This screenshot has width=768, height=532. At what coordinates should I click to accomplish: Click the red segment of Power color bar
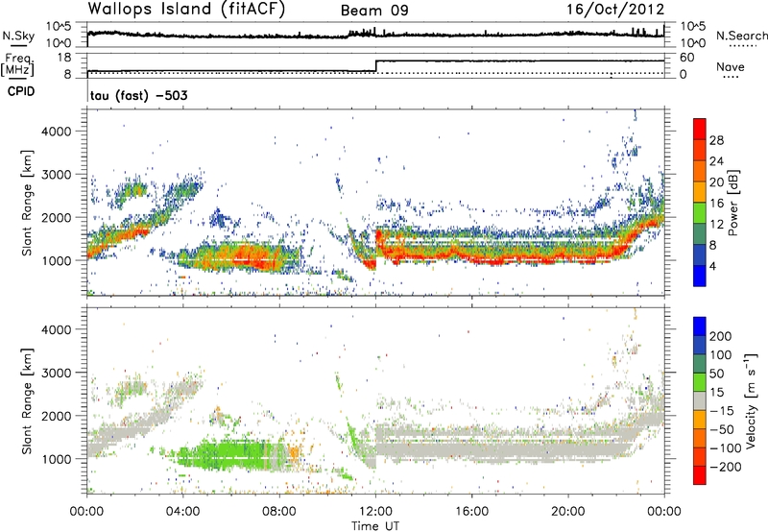point(700,129)
